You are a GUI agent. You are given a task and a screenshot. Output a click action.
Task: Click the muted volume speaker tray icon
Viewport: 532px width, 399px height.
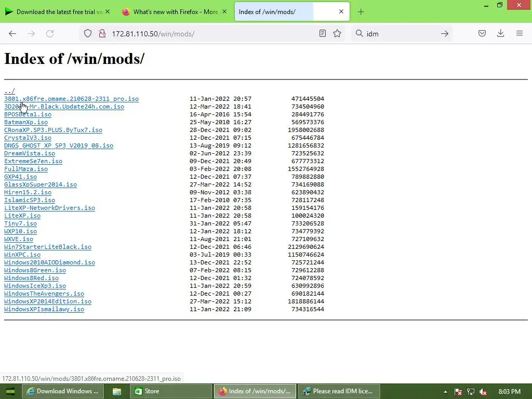(x=483, y=392)
